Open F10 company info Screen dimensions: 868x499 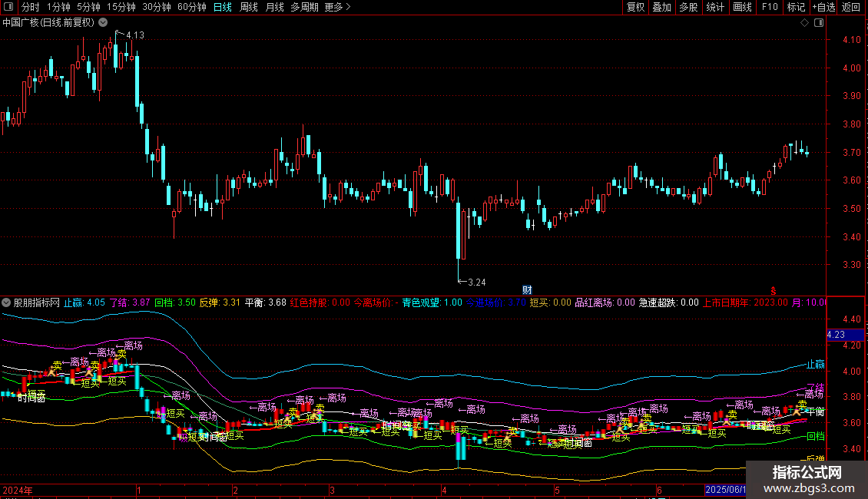770,7
